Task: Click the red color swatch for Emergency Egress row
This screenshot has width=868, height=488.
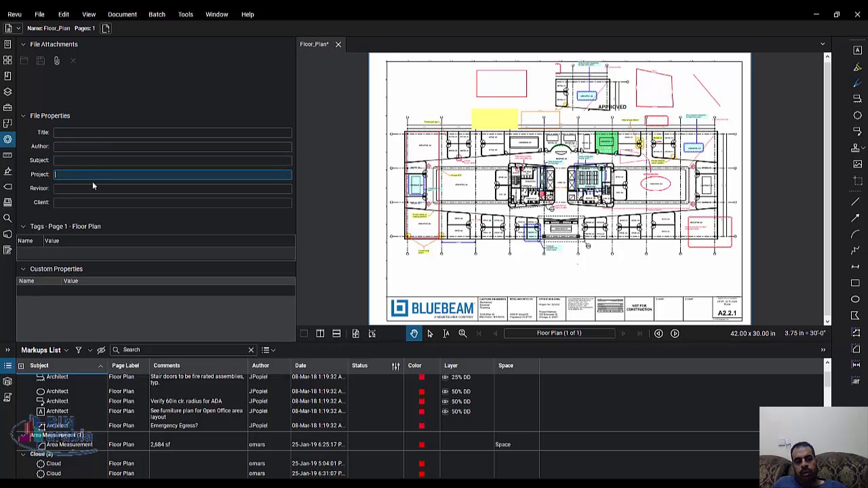Action: [421, 426]
